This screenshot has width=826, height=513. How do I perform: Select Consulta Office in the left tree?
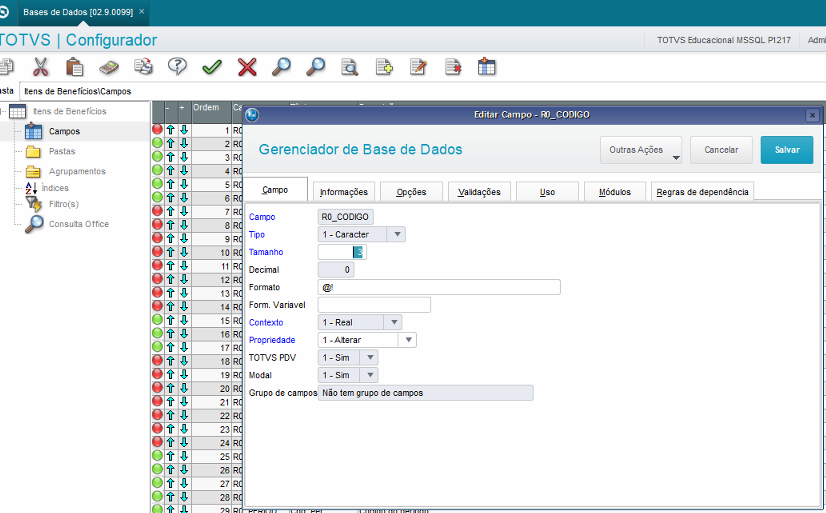click(78, 224)
